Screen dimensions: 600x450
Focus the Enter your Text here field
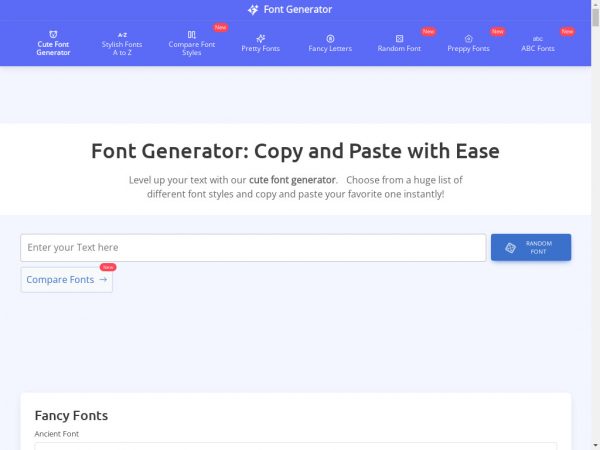click(253, 248)
